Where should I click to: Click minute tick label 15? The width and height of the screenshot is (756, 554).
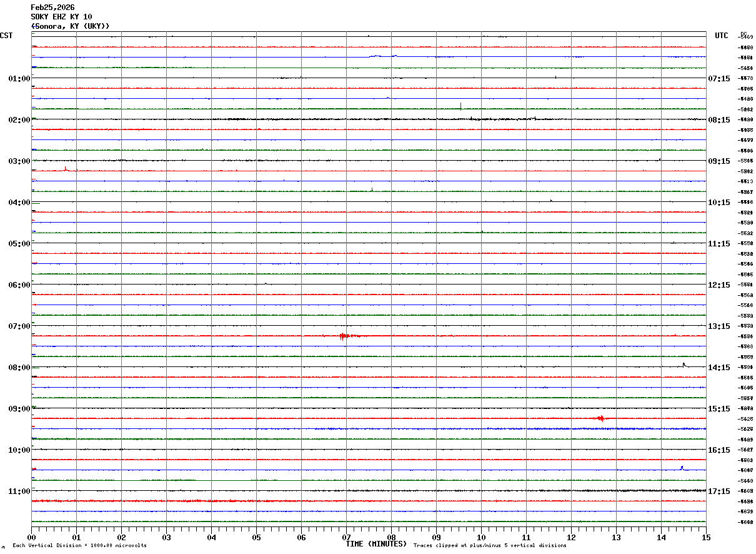coord(706,537)
